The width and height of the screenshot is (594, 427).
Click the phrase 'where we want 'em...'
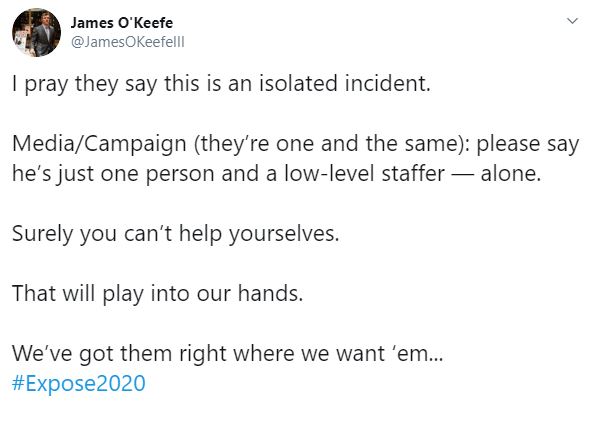click(x=338, y=353)
